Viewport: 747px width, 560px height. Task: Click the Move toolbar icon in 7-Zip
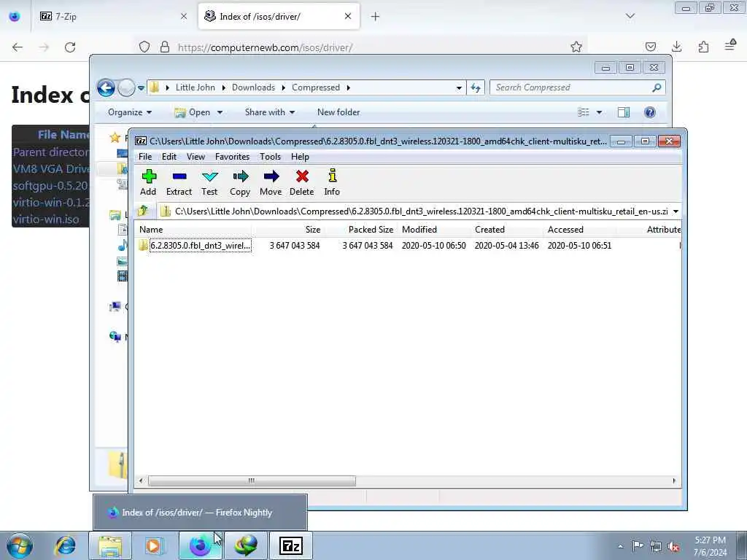coord(271,183)
